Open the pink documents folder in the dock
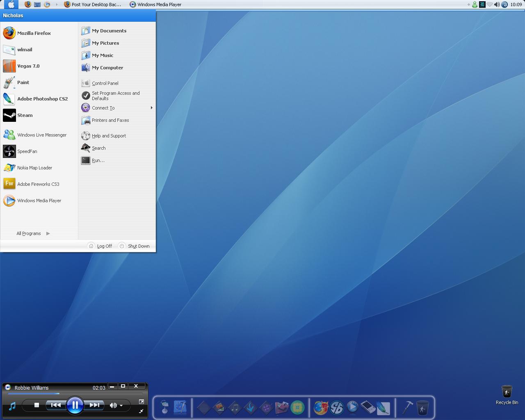525x420 pixels. tap(281, 408)
